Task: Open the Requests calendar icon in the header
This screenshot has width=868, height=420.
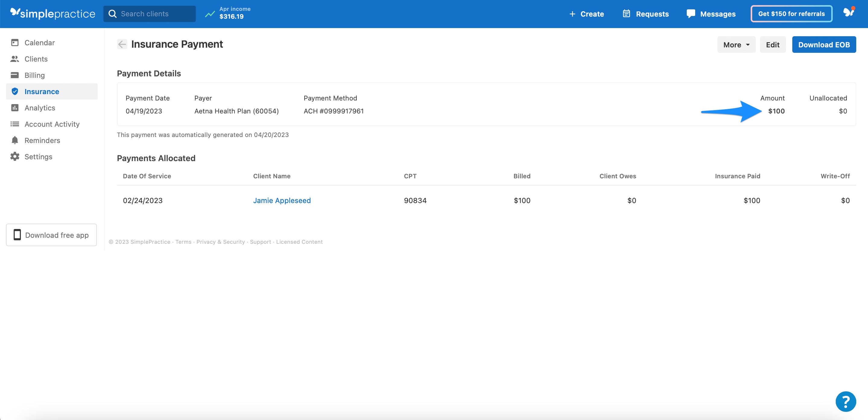Action: (626, 14)
